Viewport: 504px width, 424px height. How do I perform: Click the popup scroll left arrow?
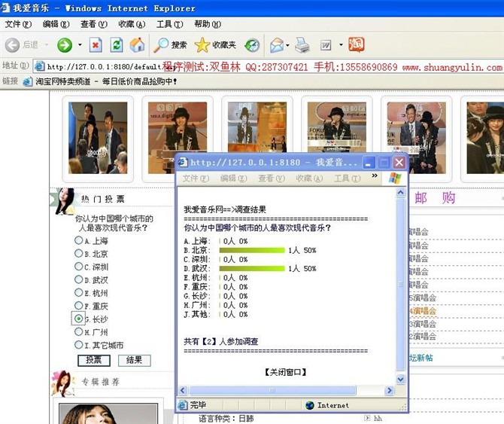click(x=183, y=391)
